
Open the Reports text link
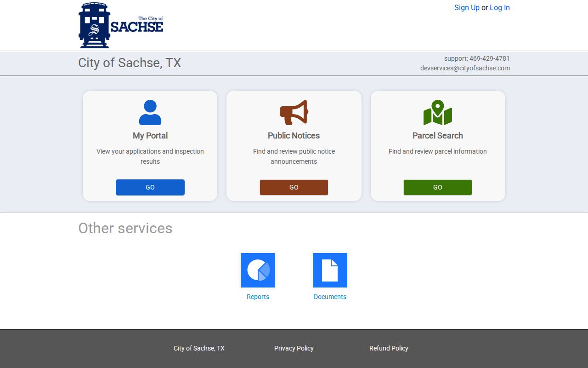(x=258, y=297)
